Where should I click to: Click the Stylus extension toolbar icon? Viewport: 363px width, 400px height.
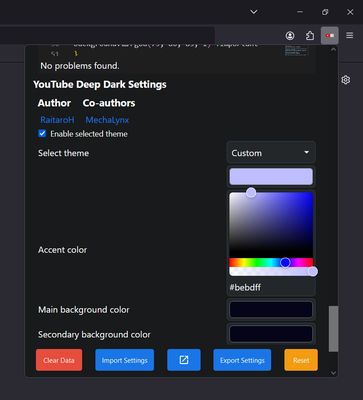[330, 35]
